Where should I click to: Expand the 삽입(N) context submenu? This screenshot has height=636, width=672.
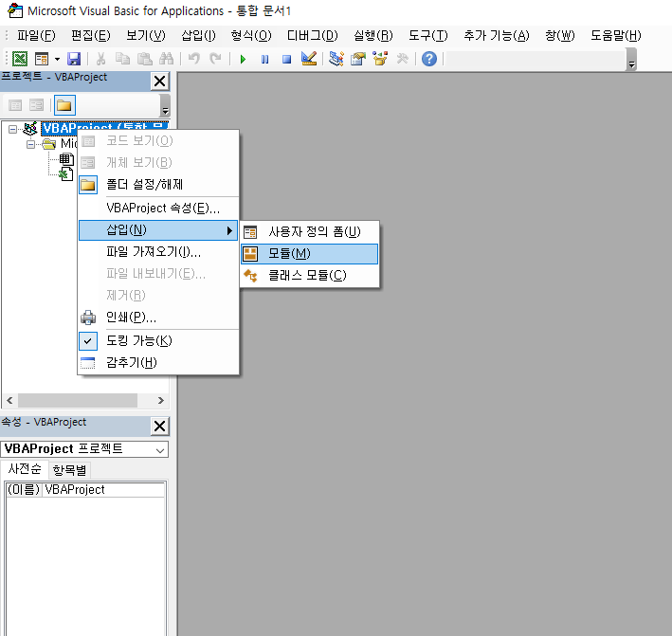(158, 230)
